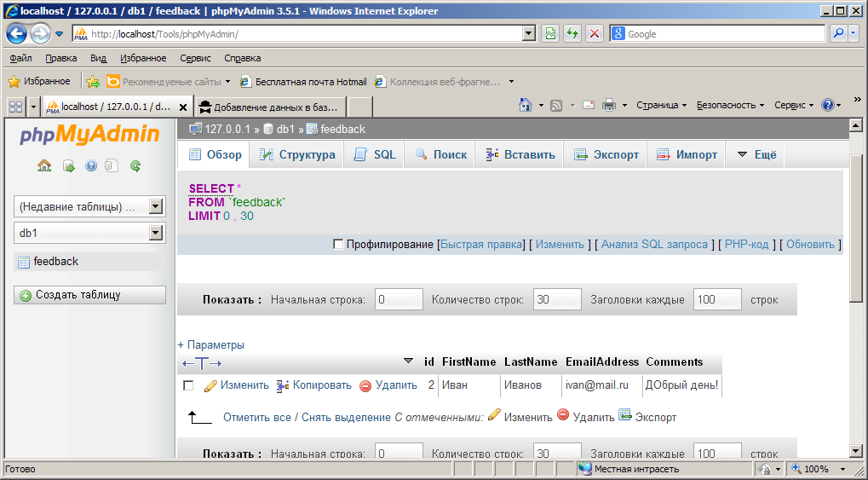This screenshot has width=868, height=480.
Task: Switch to Добавление данных browser tab
Action: 270,107
